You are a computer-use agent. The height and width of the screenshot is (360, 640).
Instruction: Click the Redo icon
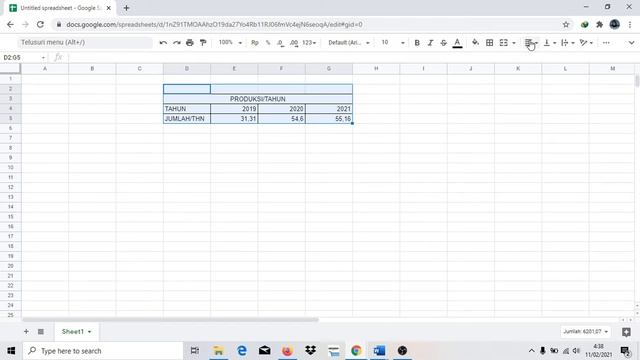click(x=176, y=42)
